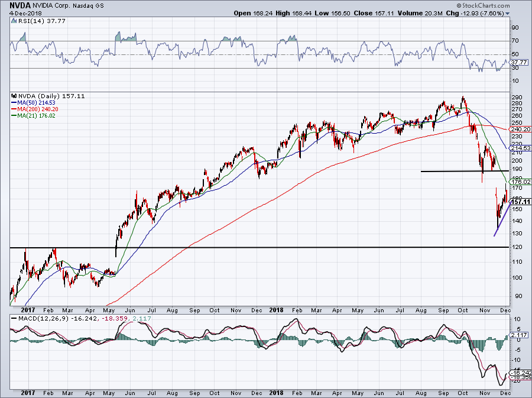Click the NVDA ticker symbol in header
This screenshot has width=532, height=398.
click(20, 5)
